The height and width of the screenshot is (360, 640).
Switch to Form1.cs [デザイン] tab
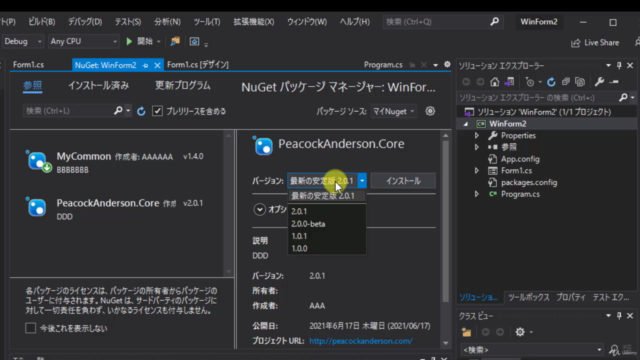(198, 64)
